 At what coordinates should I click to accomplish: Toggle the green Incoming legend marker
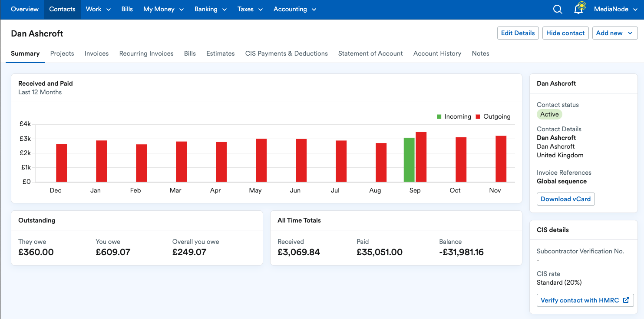tap(439, 116)
